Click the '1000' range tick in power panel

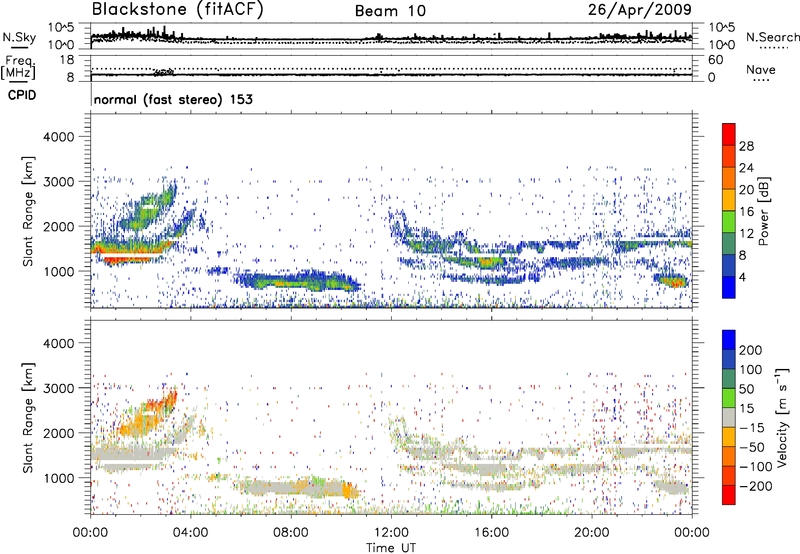[x=58, y=271]
